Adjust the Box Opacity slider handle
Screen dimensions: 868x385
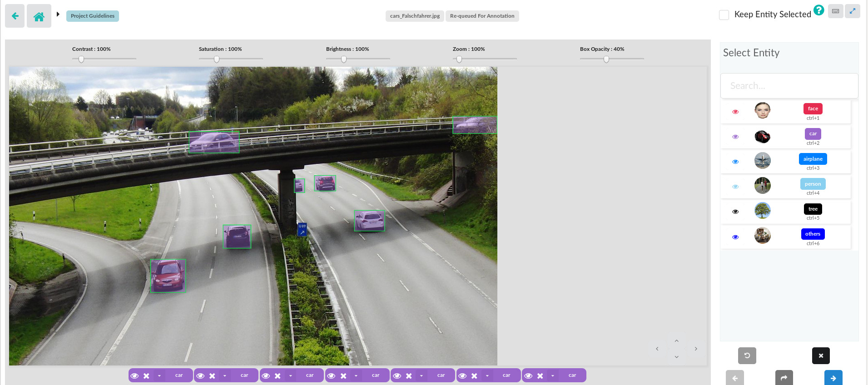tap(606, 59)
